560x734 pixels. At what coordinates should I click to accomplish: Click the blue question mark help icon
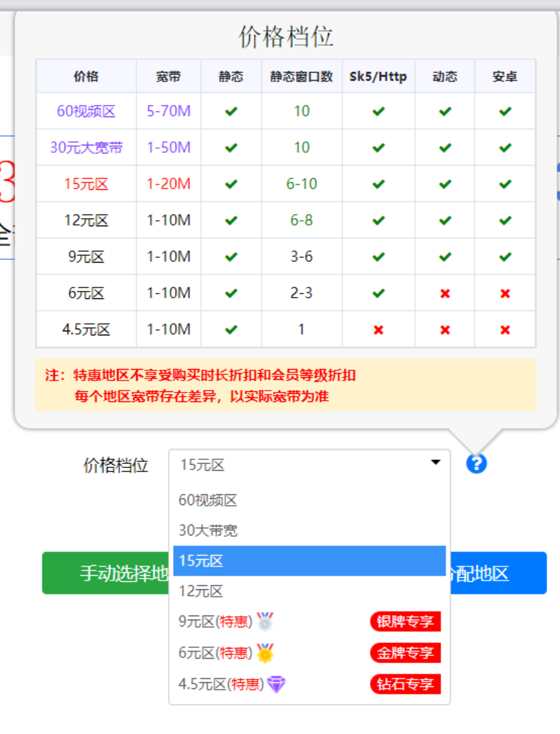476,463
